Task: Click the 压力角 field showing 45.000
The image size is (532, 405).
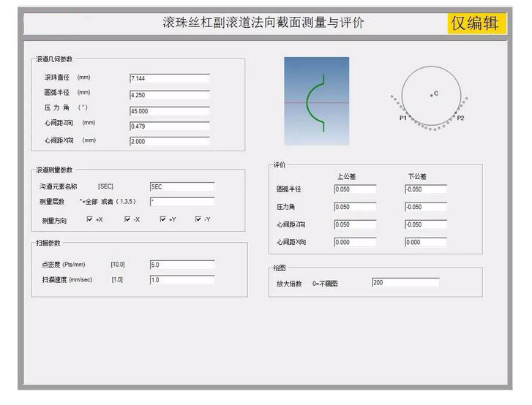Action: click(169, 111)
